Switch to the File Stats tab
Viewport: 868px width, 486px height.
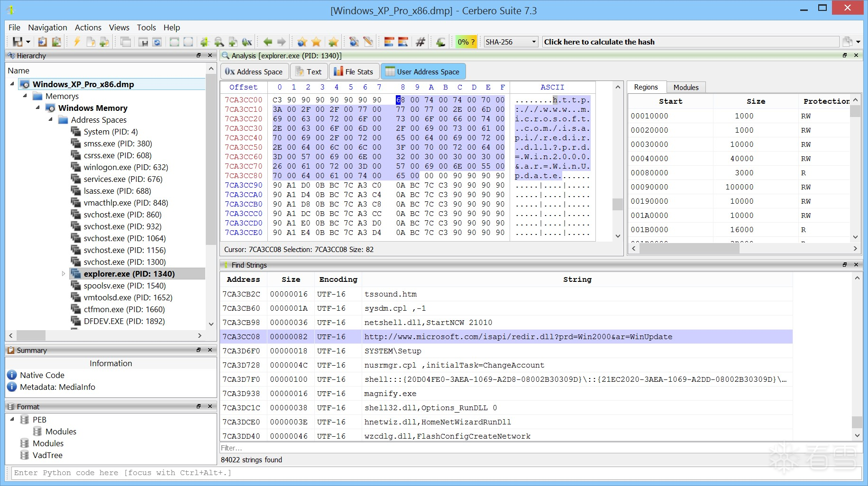click(354, 72)
